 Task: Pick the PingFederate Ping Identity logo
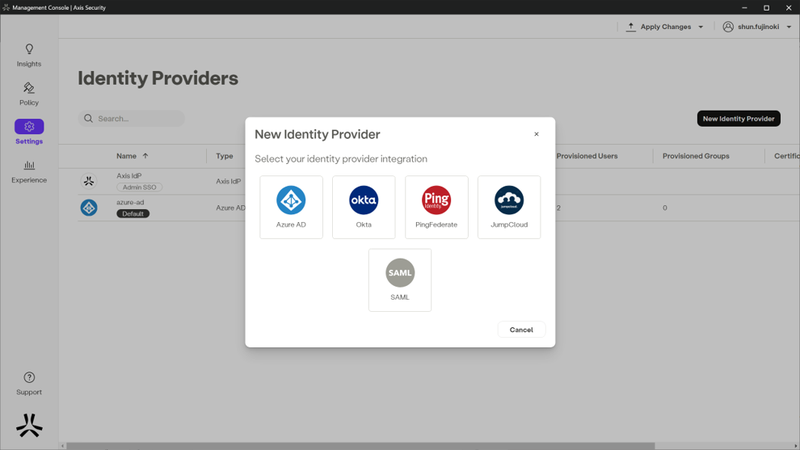tap(436, 200)
